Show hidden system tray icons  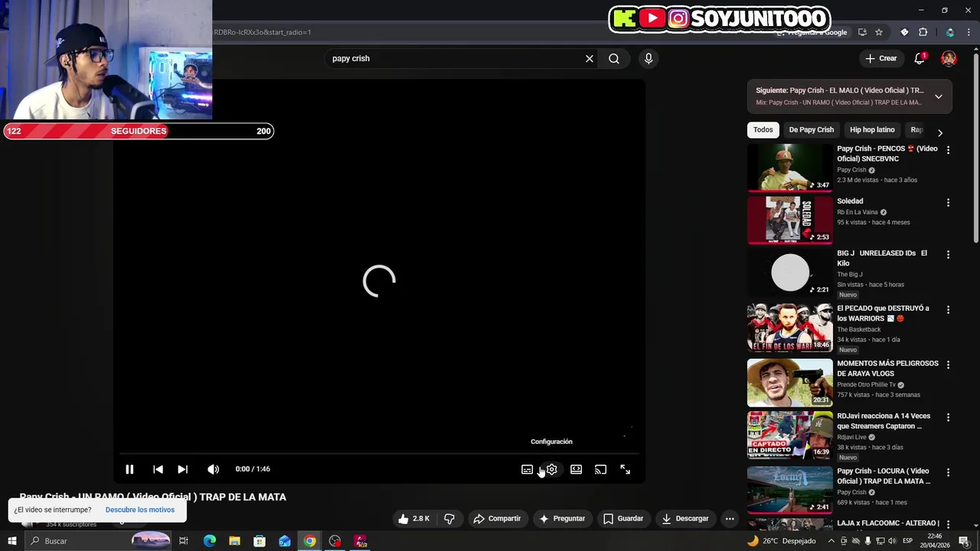tap(831, 541)
